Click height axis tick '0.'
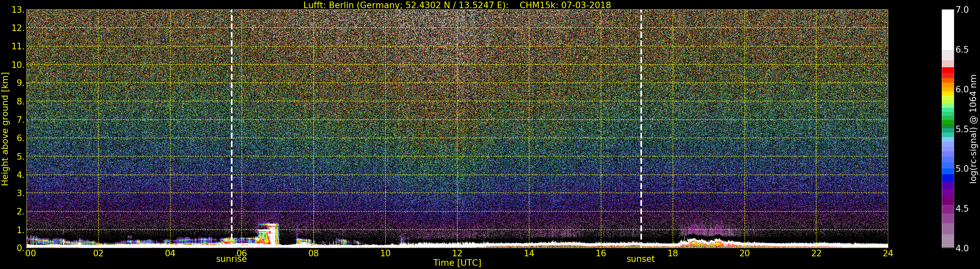Viewport: 980px width, 269px height. [x=21, y=248]
